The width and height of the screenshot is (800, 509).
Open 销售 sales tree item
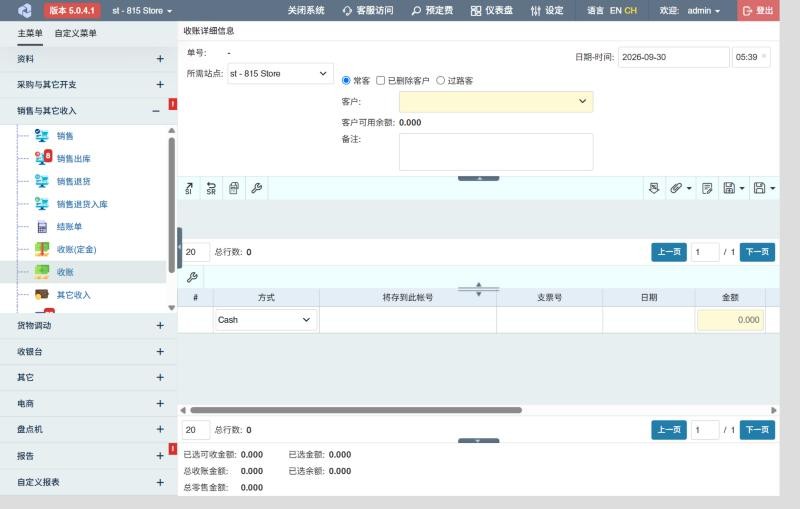[65, 136]
